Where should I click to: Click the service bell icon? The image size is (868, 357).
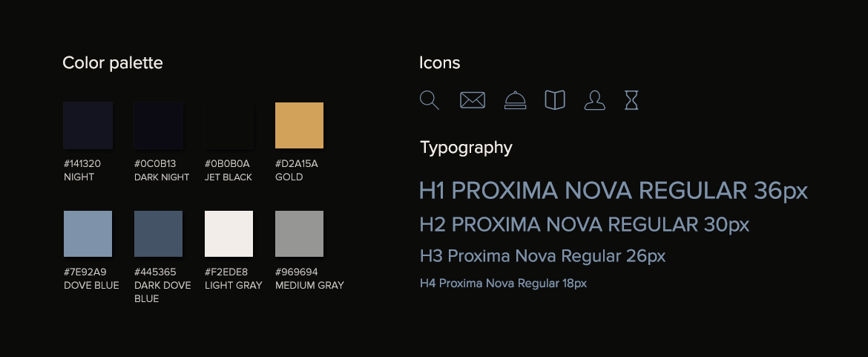point(515,100)
